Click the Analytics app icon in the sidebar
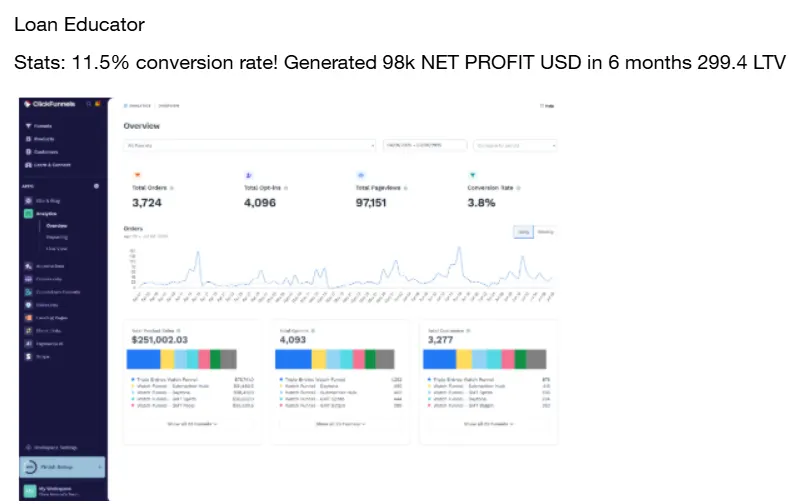The width and height of the screenshot is (799, 504). pyautogui.click(x=29, y=214)
